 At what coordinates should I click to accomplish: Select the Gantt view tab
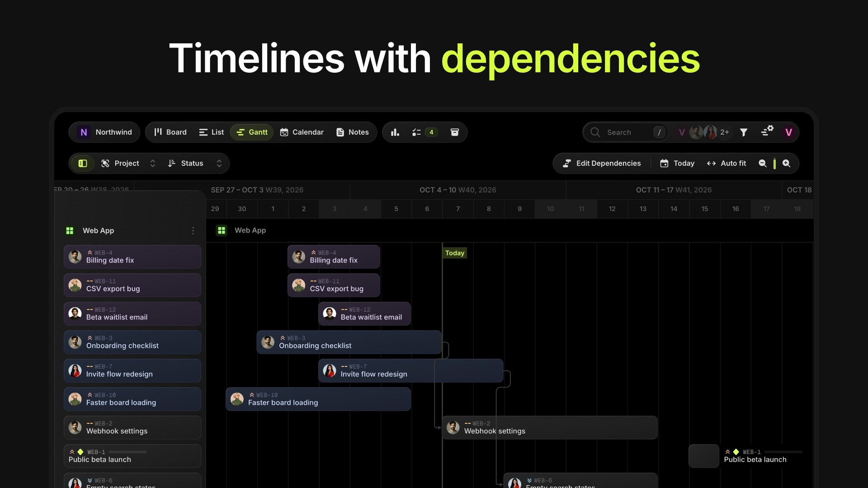[252, 132]
